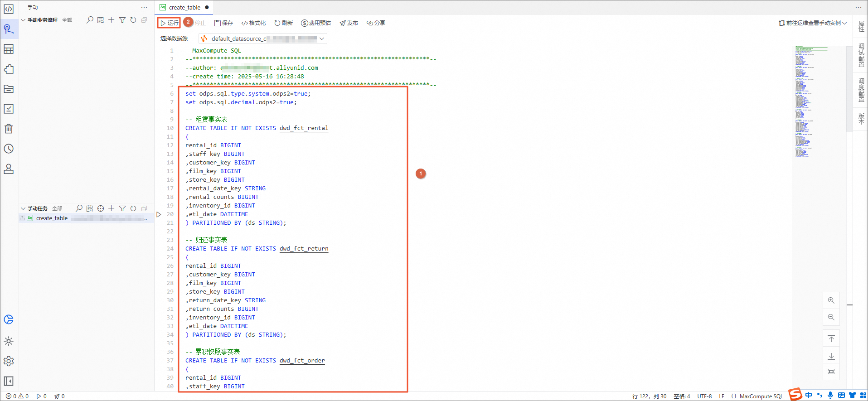Add new task in 手动任务 section
The height and width of the screenshot is (401, 868).
112,208
